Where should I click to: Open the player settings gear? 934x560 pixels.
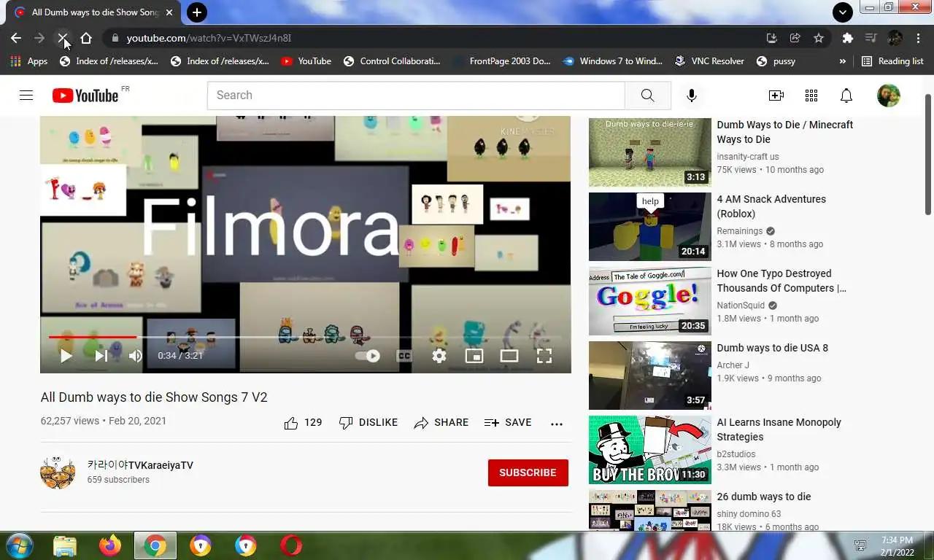[x=439, y=356]
